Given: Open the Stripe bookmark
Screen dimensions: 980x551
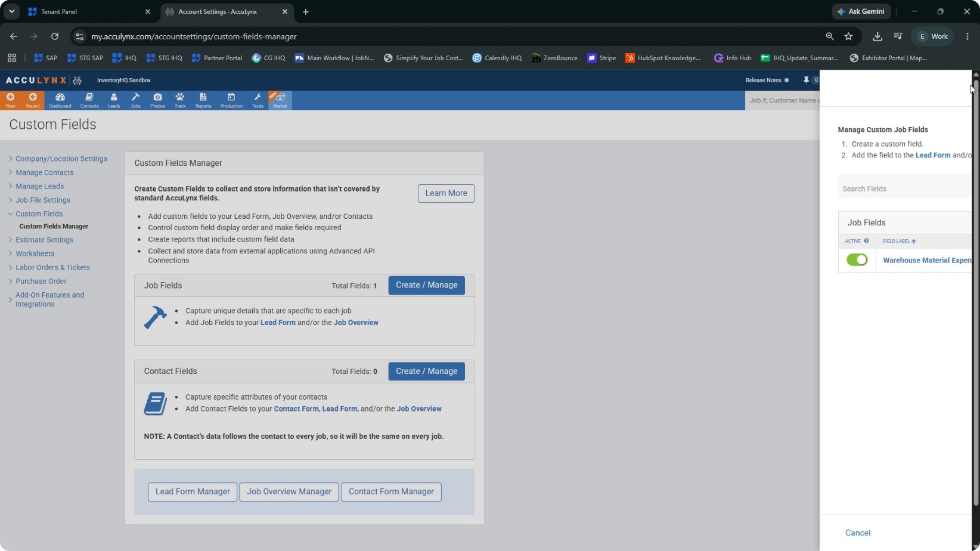Looking at the screenshot, I should pos(601,58).
